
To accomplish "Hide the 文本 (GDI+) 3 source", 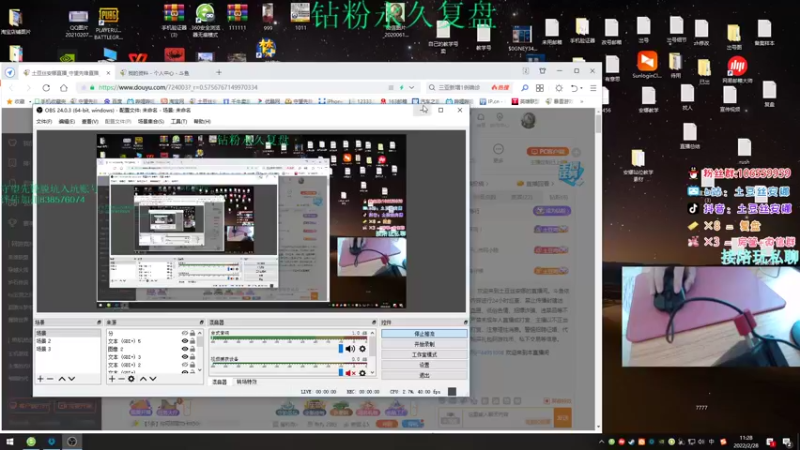I will point(185,357).
